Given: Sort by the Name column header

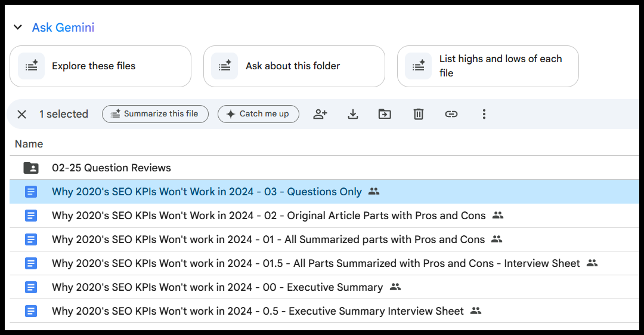Looking at the screenshot, I should [29, 144].
